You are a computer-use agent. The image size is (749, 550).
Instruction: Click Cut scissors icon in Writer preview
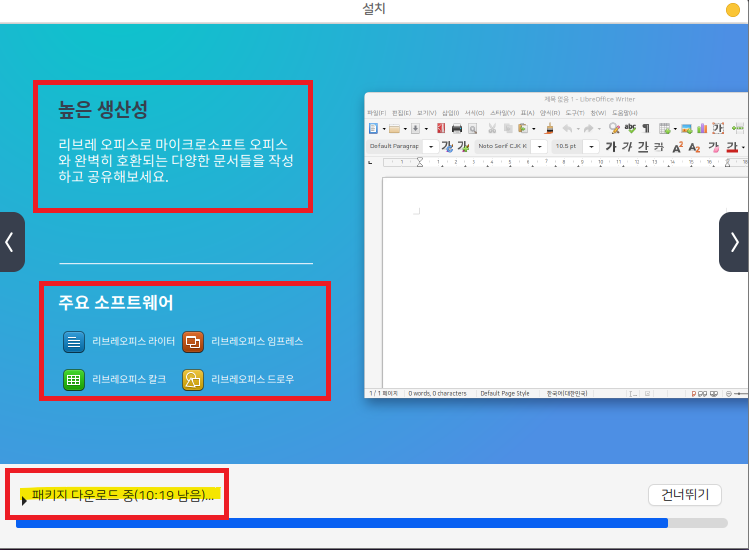click(x=492, y=128)
